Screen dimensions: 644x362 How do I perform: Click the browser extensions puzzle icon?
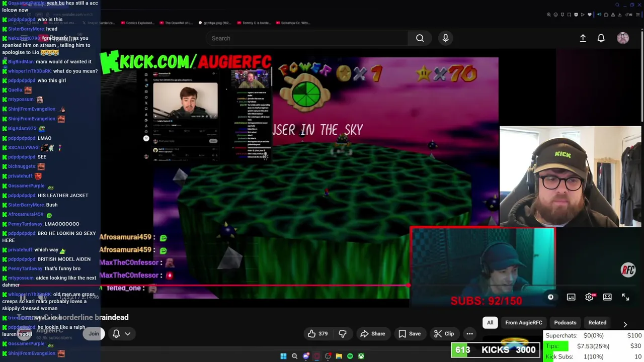point(606,15)
